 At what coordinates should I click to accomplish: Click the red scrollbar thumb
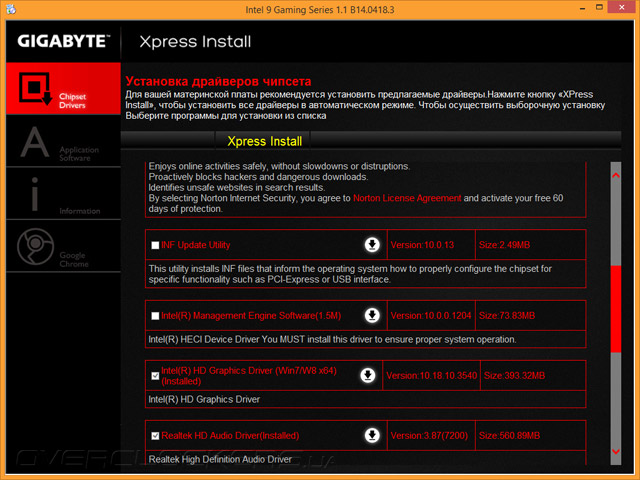616,308
